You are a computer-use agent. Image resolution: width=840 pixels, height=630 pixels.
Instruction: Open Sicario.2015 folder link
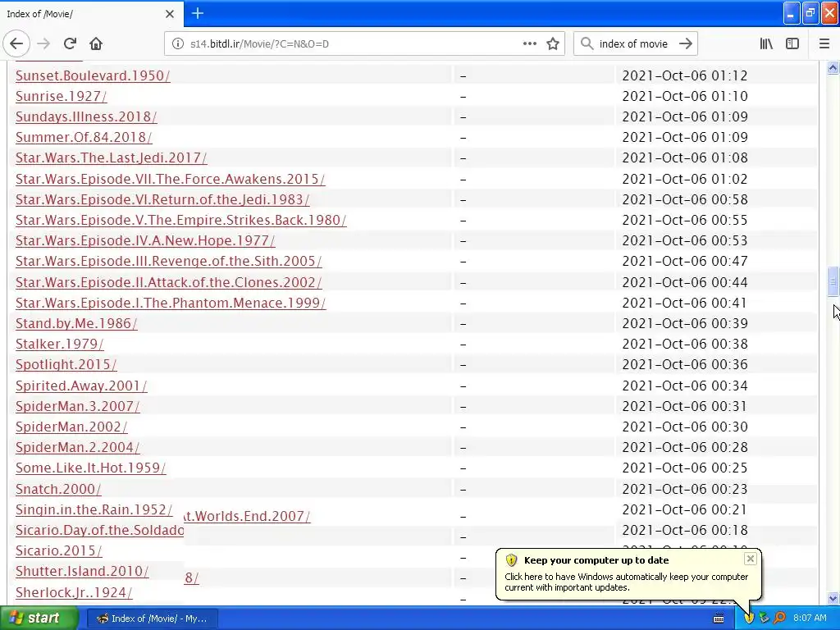[58, 550]
